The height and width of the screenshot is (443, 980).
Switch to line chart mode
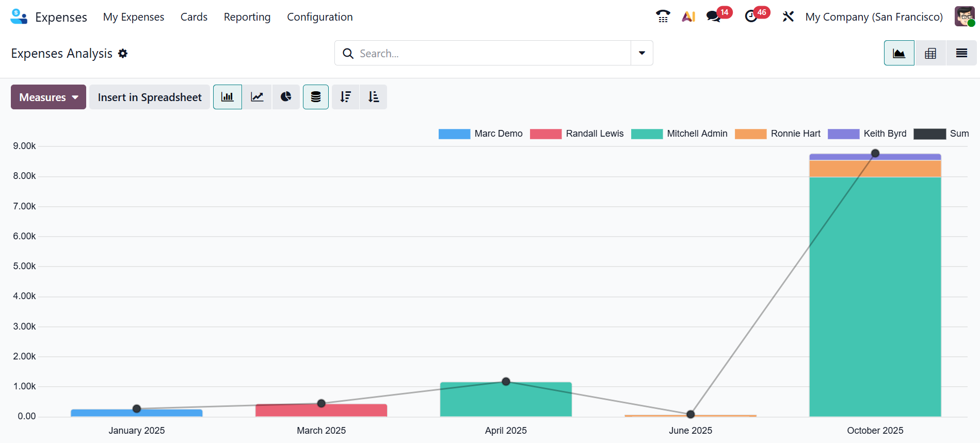[257, 97]
